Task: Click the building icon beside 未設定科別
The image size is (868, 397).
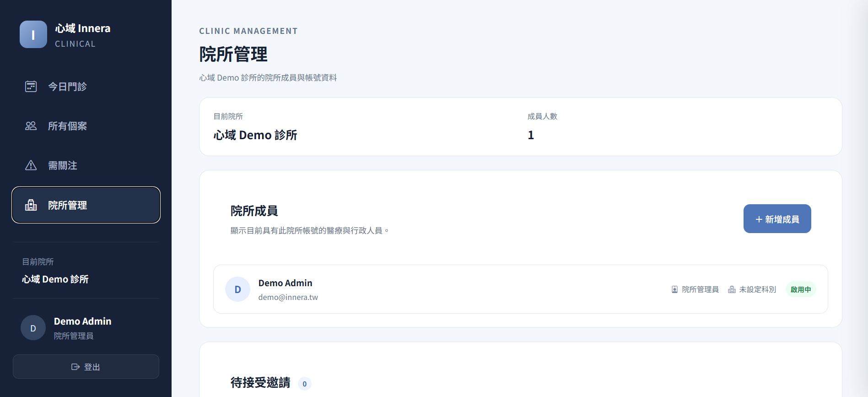Action: [x=732, y=289]
